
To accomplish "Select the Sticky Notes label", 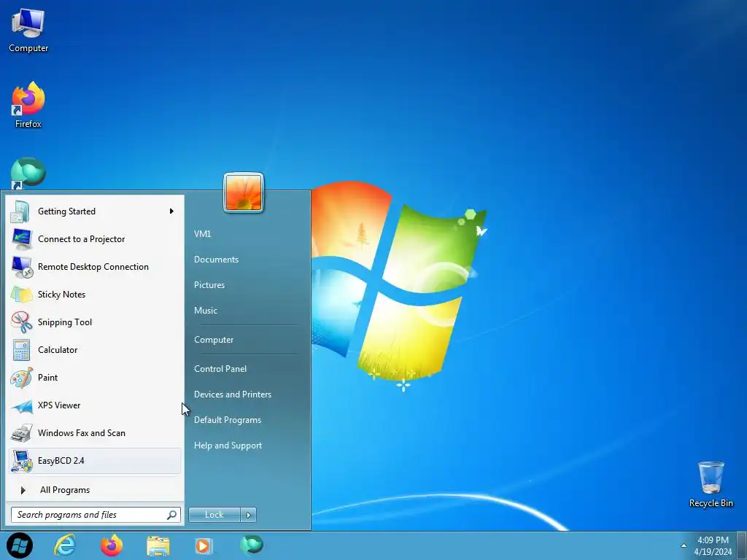I will click(61, 295).
